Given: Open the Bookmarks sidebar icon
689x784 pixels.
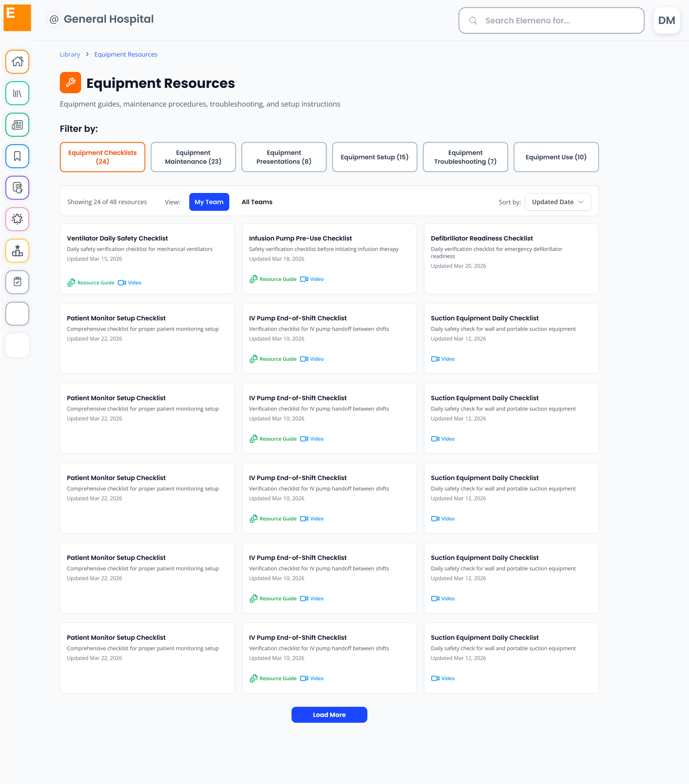Looking at the screenshot, I should click(x=17, y=156).
